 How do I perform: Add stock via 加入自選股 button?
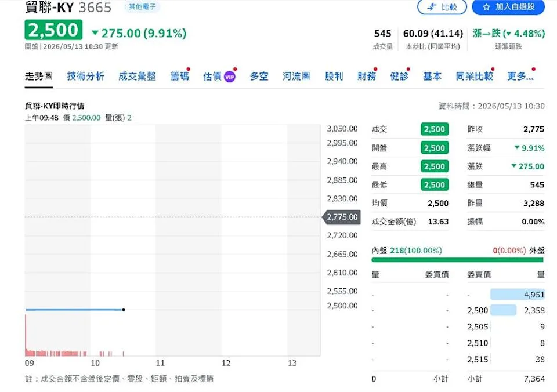point(508,7)
